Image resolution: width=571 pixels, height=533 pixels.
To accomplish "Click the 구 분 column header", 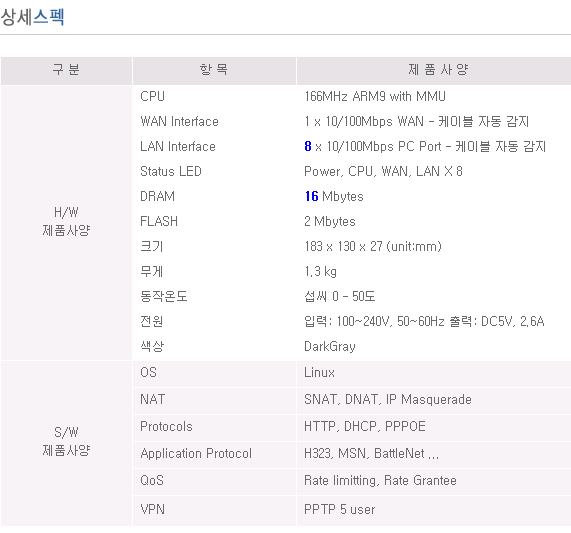I will coord(66,70).
